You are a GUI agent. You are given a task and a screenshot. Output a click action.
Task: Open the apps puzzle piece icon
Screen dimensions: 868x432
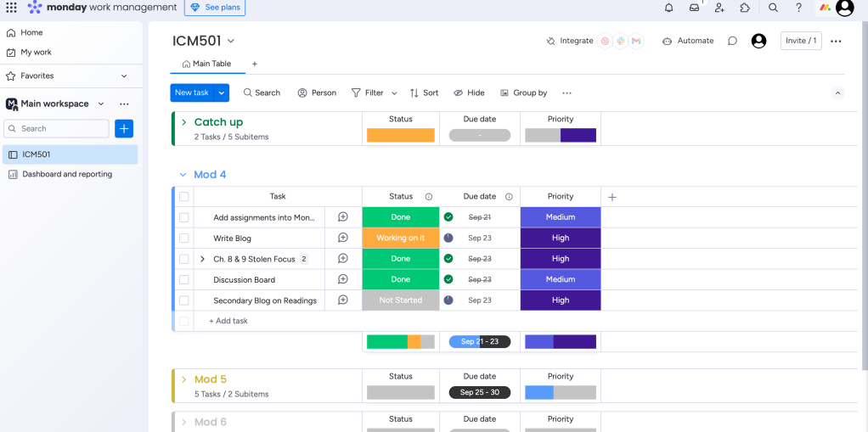tap(745, 8)
